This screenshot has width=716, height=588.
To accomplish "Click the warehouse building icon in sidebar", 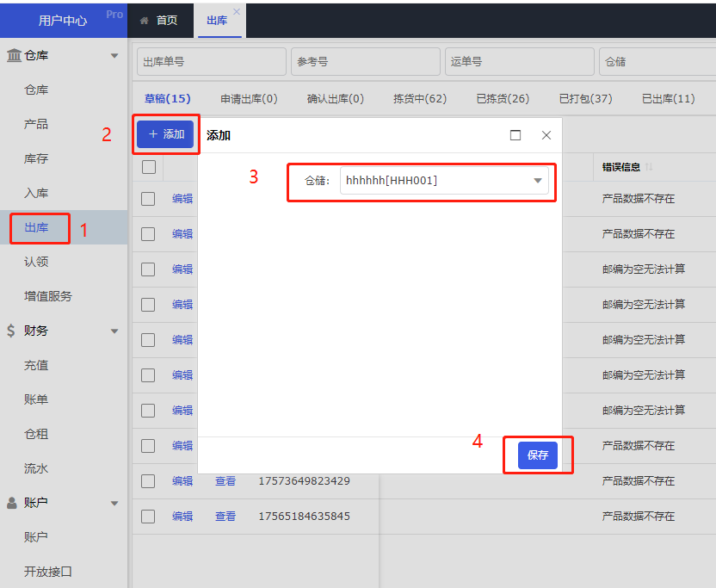I will [x=14, y=55].
